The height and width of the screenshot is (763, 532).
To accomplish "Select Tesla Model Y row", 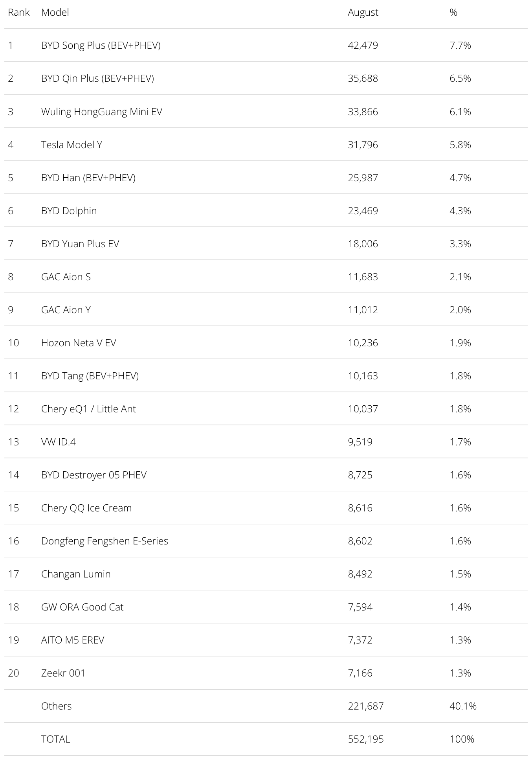I will pos(266,144).
